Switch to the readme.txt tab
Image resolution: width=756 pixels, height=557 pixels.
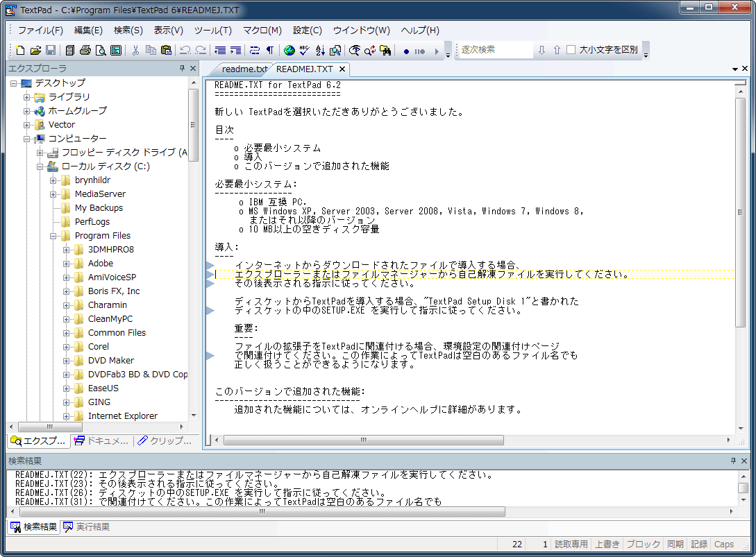(244, 69)
